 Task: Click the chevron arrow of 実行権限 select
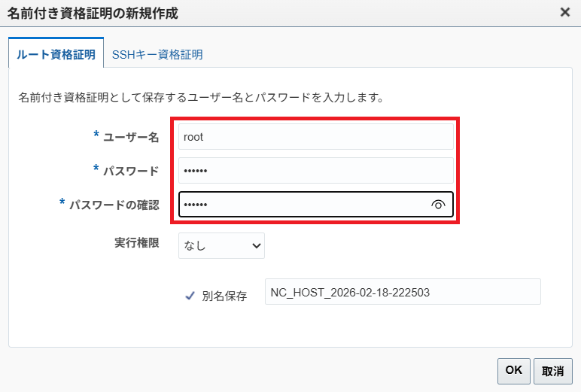[256, 245]
